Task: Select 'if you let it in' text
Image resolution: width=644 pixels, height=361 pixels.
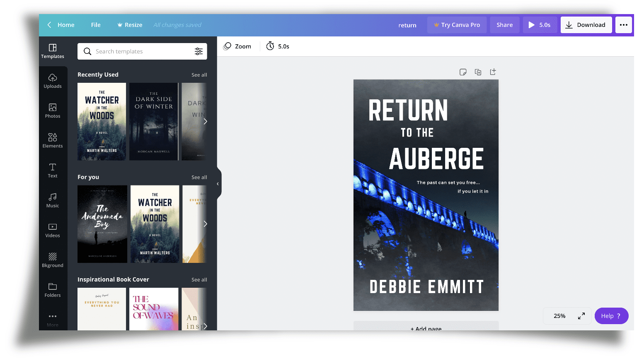Action: click(473, 191)
